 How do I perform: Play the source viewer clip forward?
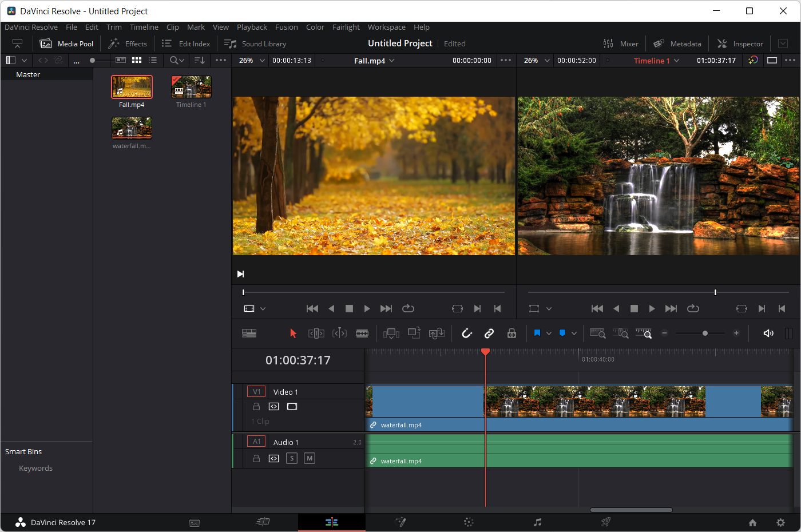[x=367, y=308]
